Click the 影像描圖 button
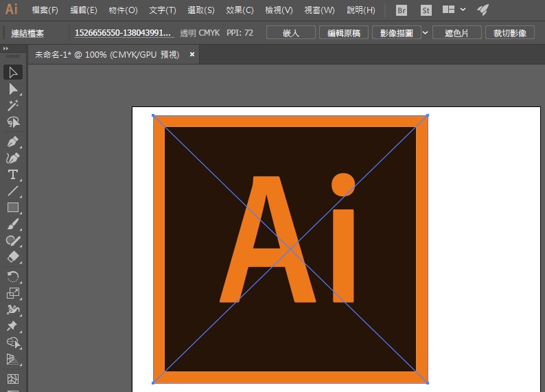This screenshot has height=392, width=545. click(x=397, y=33)
